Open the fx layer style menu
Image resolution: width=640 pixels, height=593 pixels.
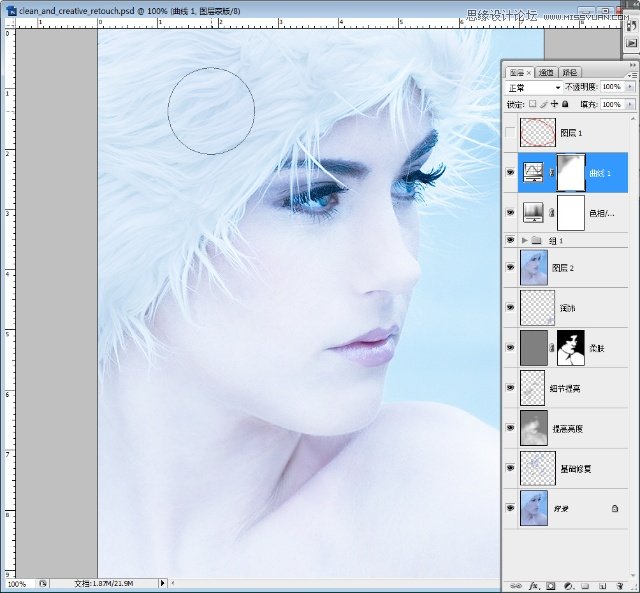click(533, 586)
